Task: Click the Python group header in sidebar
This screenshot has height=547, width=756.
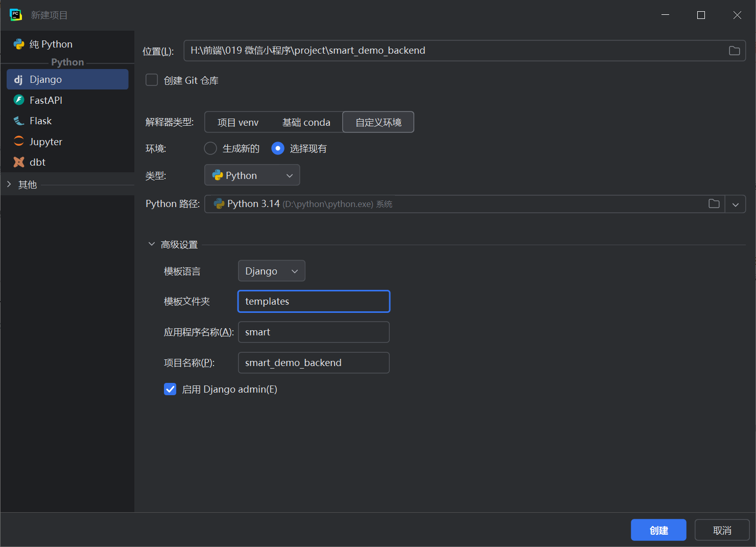Action: point(67,62)
